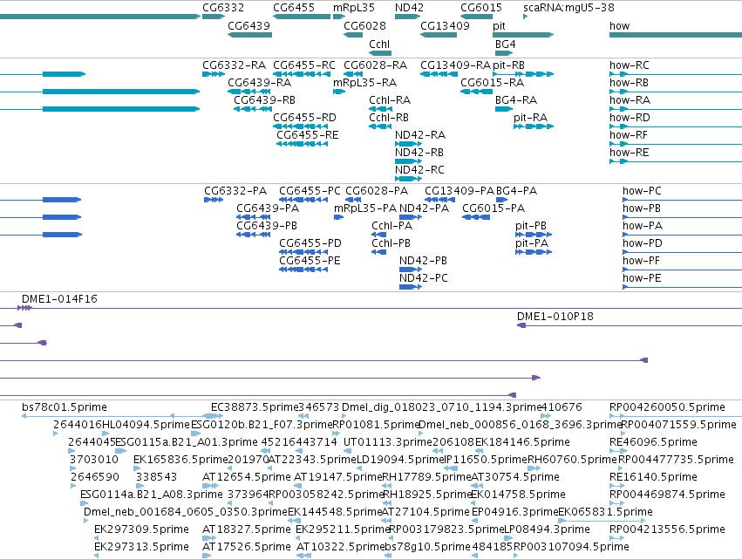Click the RE16140.5prime EST label
The height and width of the screenshot is (560, 742).
(653, 478)
